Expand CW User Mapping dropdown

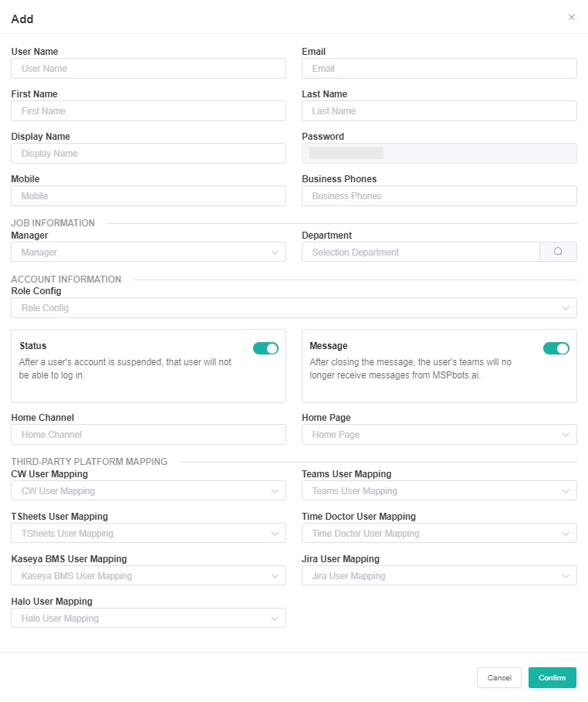pos(148,491)
